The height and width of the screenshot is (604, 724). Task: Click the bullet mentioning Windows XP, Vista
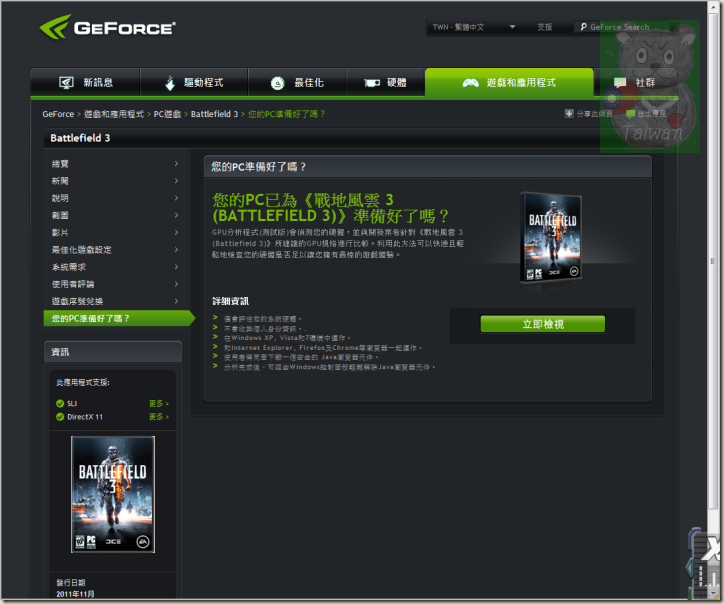pyautogui.click(x=287, y=338)
